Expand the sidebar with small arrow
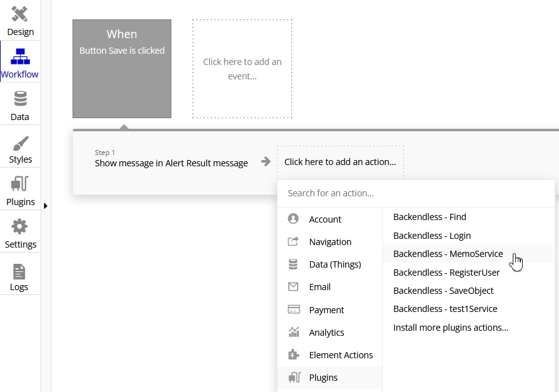Screen dimensions: 559x392 coord(45,206)
